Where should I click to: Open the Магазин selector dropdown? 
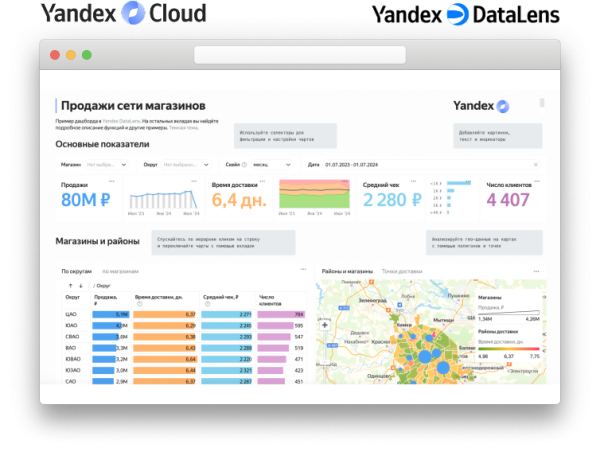pyautogui.click(x=107, y=165)
